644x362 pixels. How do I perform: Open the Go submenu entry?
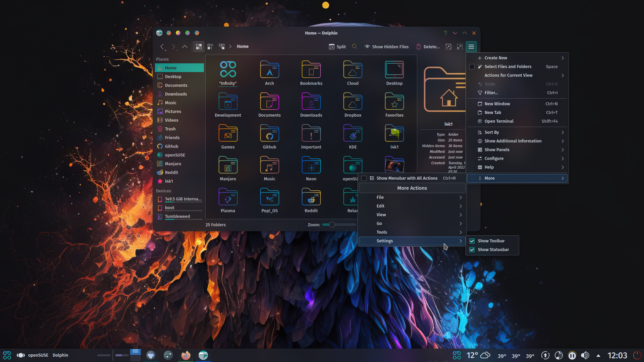(x=412, y=224)
